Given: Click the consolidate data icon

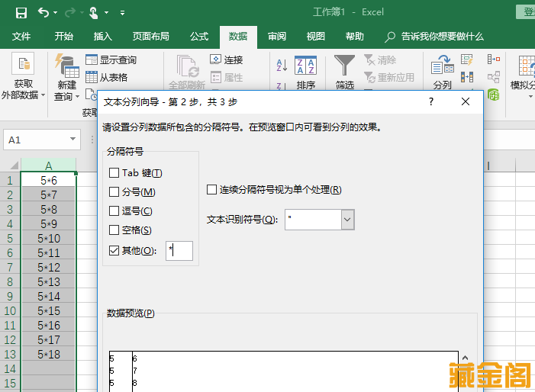Looking at the screenshot, I should click(x=494, y=59).
